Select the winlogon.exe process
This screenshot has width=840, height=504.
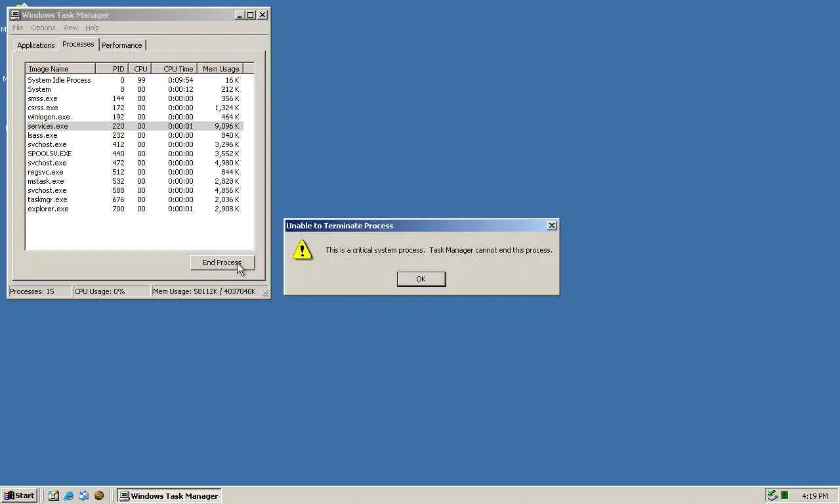pos(135,117)
